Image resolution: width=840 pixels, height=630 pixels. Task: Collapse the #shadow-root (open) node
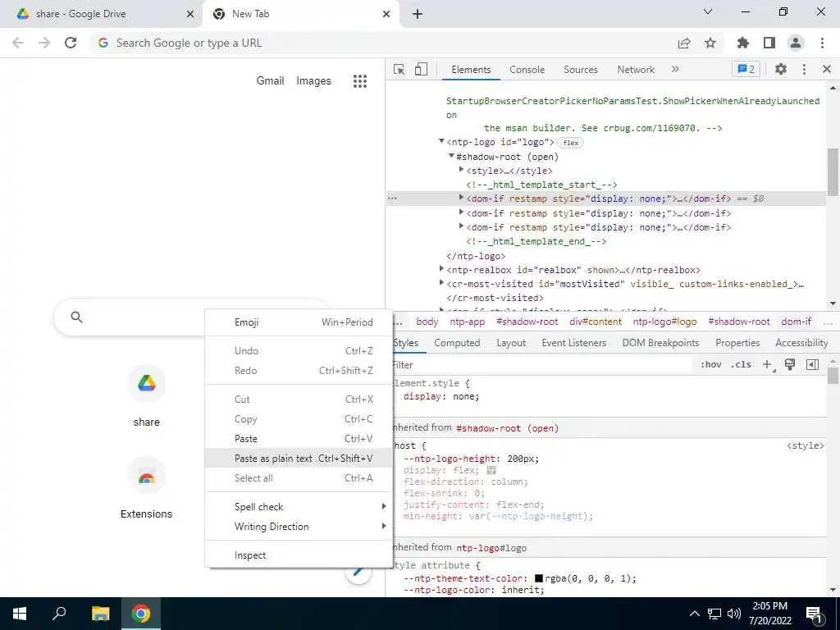[451, 156]
